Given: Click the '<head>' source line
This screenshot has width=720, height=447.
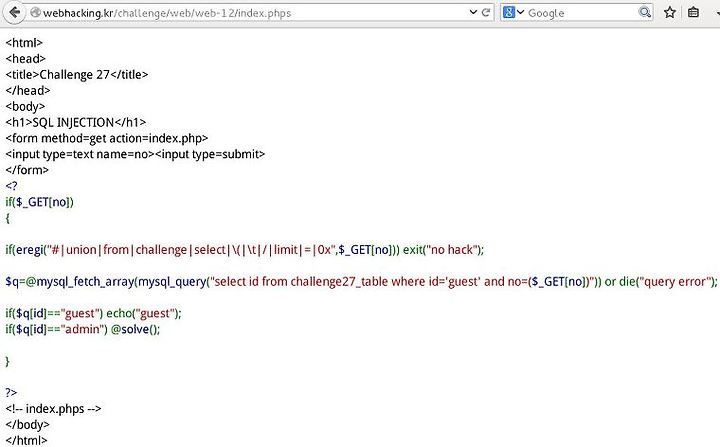Looking at the screenshot, I should [x=26, y=59].
